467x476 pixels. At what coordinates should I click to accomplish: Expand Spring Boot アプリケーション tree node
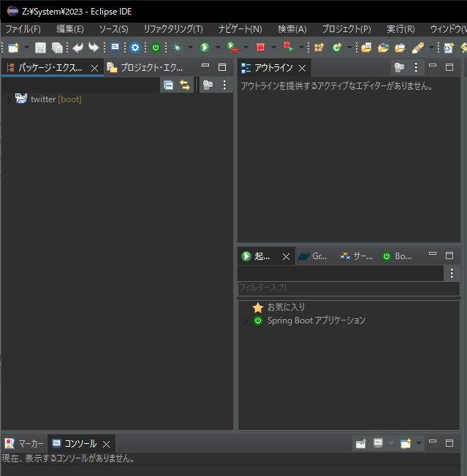246,321
